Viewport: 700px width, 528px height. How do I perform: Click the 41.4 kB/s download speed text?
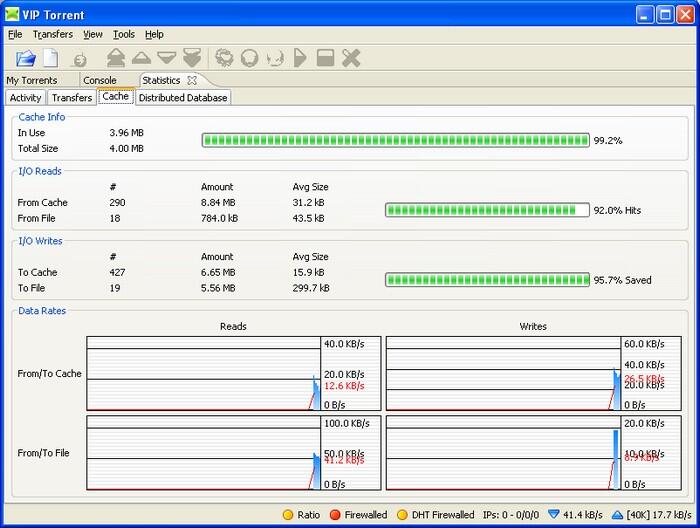(x=583, y=515)
